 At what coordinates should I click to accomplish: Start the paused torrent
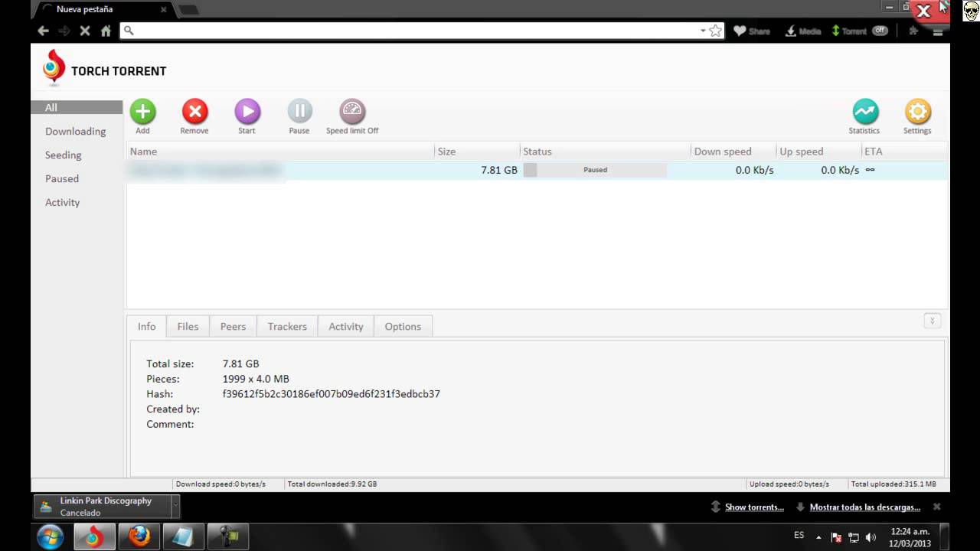pos(247,112)
